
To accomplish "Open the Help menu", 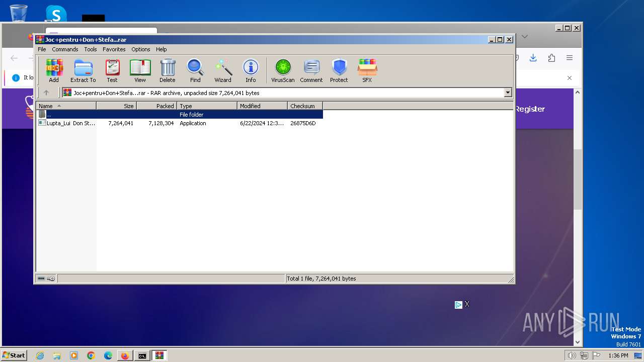I will click(x=161, y=49).
